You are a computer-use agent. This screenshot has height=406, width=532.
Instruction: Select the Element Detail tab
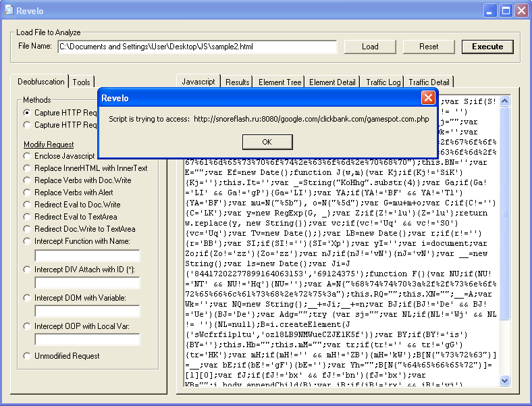pyautogui.click(x=332, y=82)
